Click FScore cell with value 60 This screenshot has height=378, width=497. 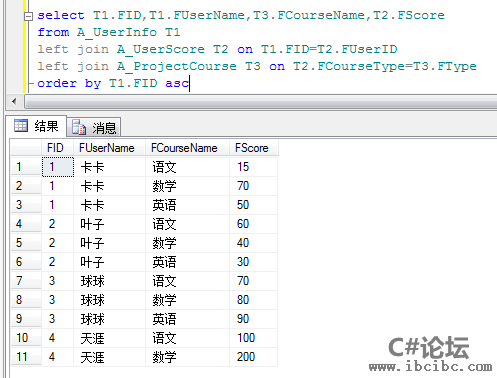pyautogui.click(x=253, y=224)
